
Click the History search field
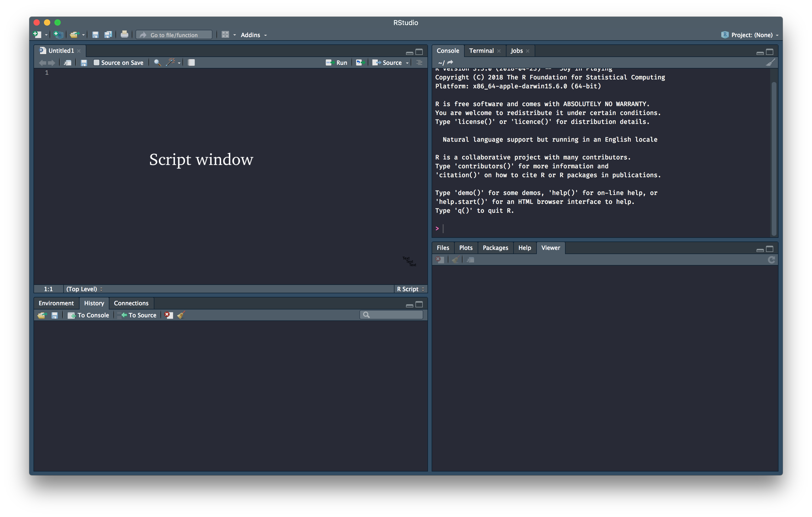(x=391, y=315)
